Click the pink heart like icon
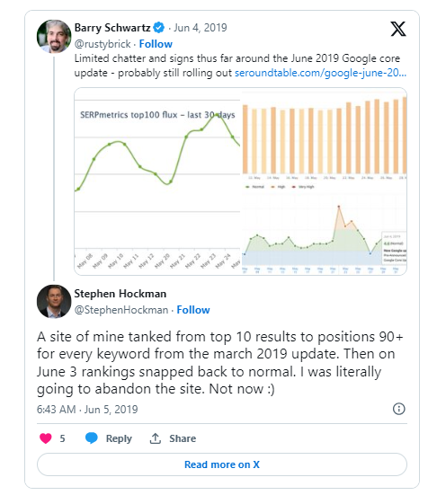Image resolution: width=437 pixels, height=504 pixels. (x=46, y=438)
